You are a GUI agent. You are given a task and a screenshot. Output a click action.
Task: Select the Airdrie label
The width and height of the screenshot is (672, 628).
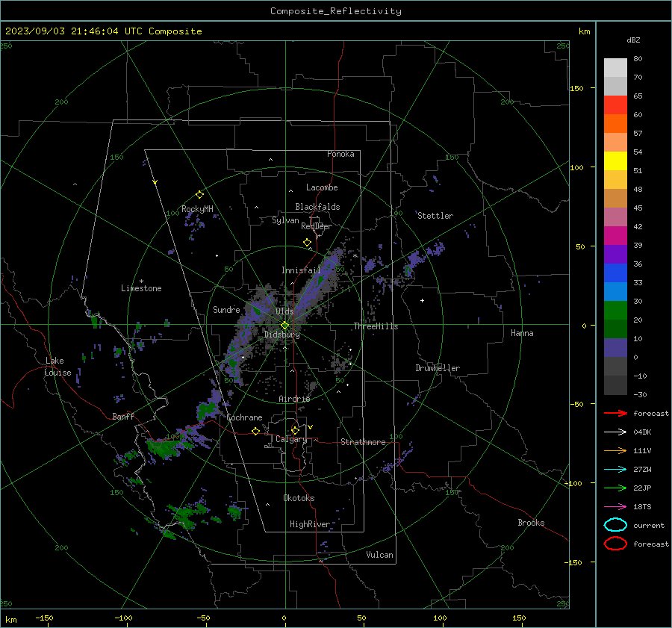294,399
